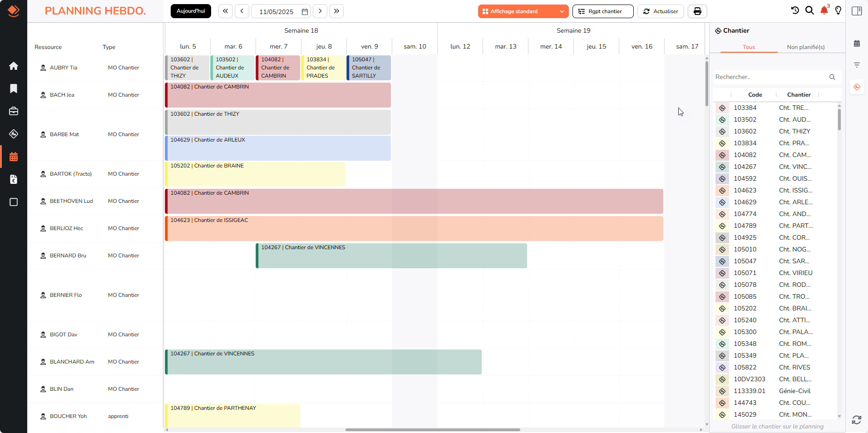Image resolution: width=868 pixels, height=433 pixels.
Task: Open the Home view in the sidebar
Action: click(14, 66)
